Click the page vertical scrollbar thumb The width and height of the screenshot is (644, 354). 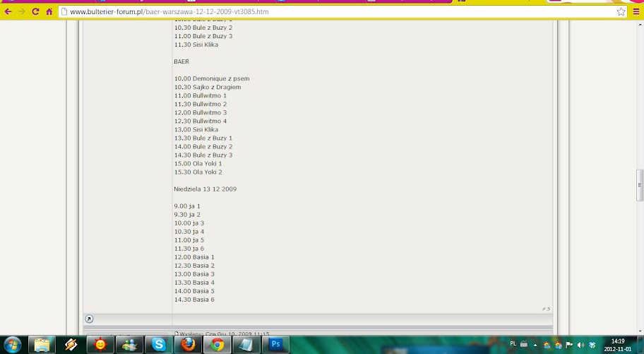[640, 185]
